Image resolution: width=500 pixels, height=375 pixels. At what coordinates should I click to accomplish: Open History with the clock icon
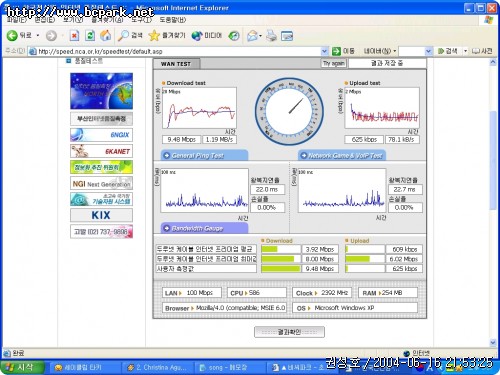point(234,36)
